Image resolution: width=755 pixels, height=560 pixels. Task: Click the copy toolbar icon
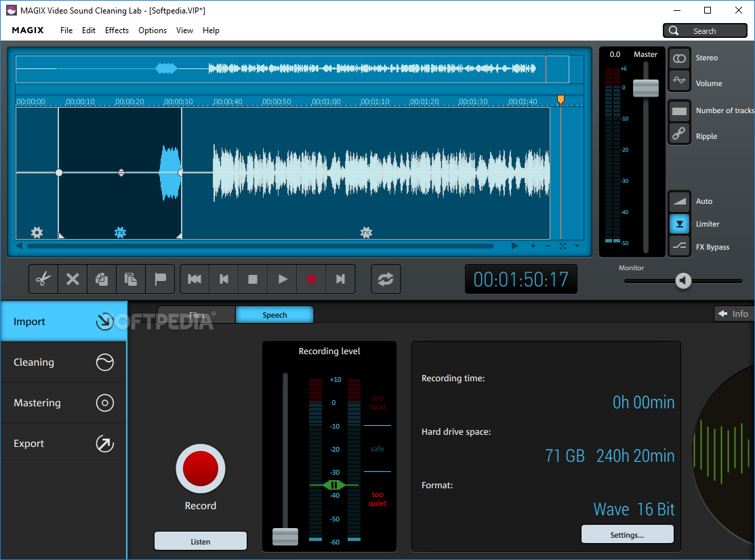tap(102, 279)
